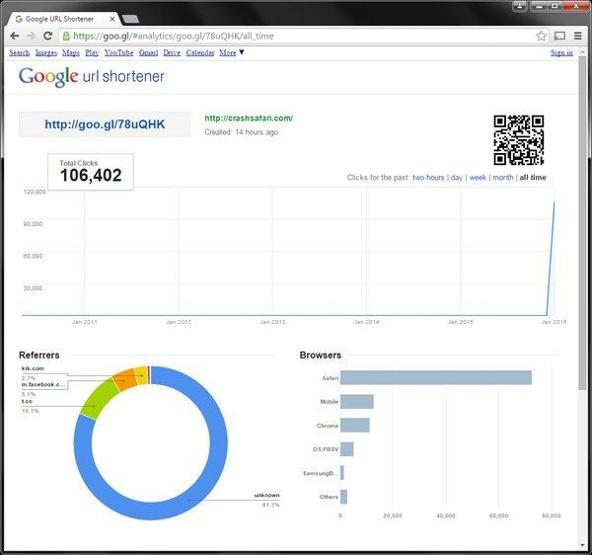Screen dimensions: 592x555
Task: Open the Calendar link
Action: (200, 52)
